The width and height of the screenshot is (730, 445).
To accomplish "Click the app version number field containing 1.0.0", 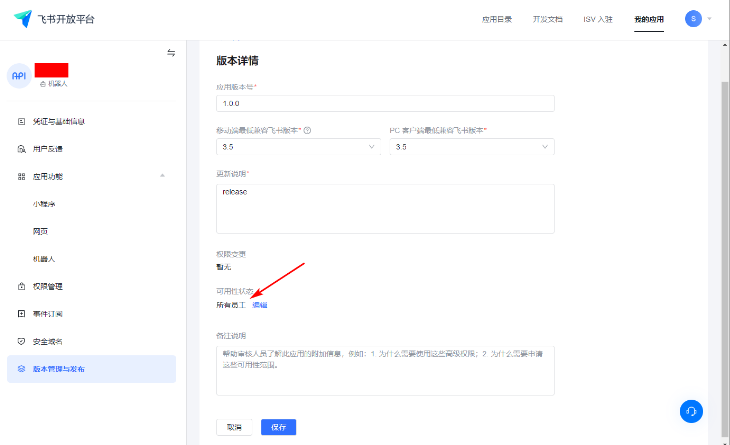I will [x=385, y=103].
